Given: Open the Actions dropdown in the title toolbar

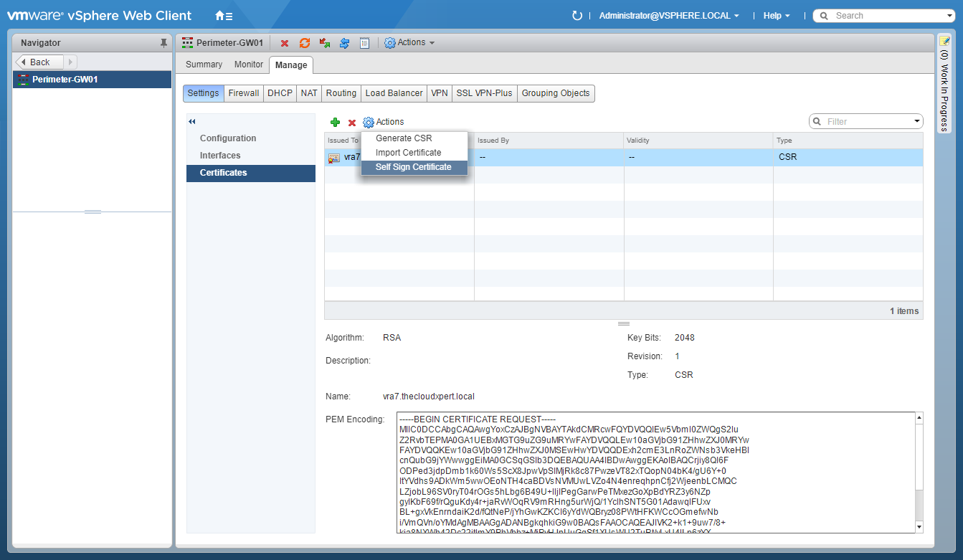Looking at the screenshot, I should (x=410, y=43).
